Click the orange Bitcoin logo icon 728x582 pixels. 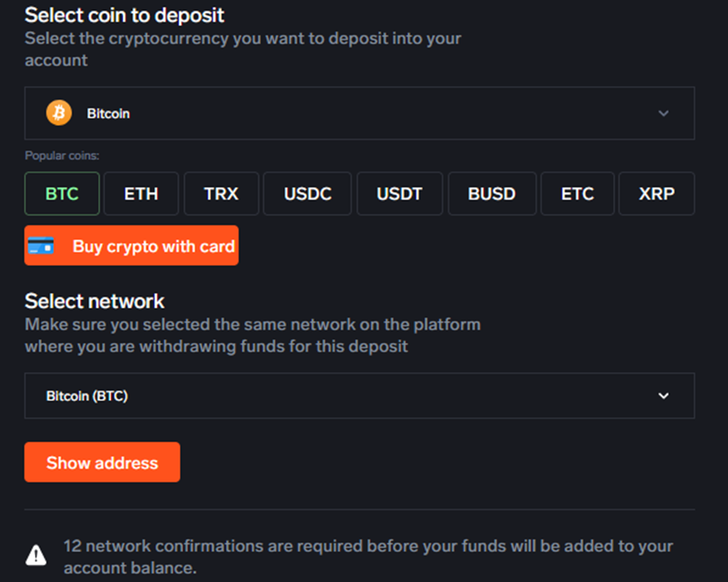[x=58, y=113]
